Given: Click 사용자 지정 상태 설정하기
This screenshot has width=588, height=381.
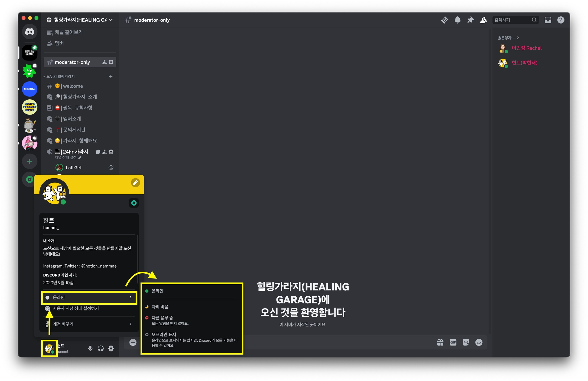Looking at the screenshot, I should 76,308.
